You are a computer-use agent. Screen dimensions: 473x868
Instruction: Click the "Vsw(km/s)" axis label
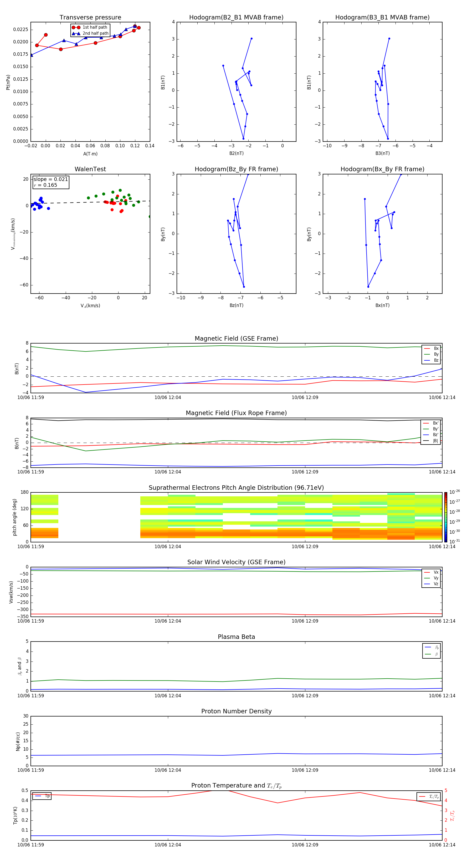click(11, 592)
